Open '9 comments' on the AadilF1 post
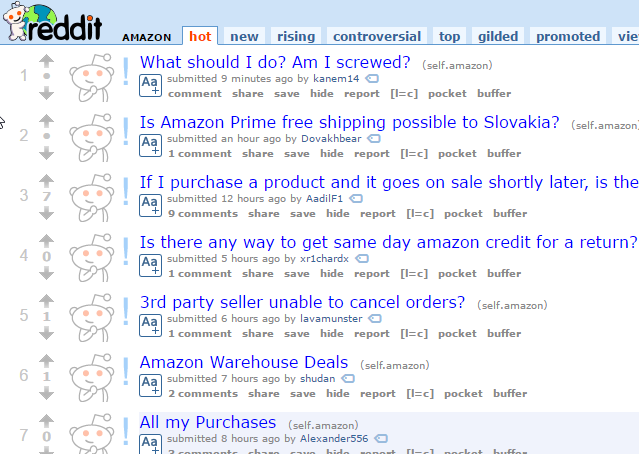The width and height of the screenshot is (639, 454). pos(203,214)
